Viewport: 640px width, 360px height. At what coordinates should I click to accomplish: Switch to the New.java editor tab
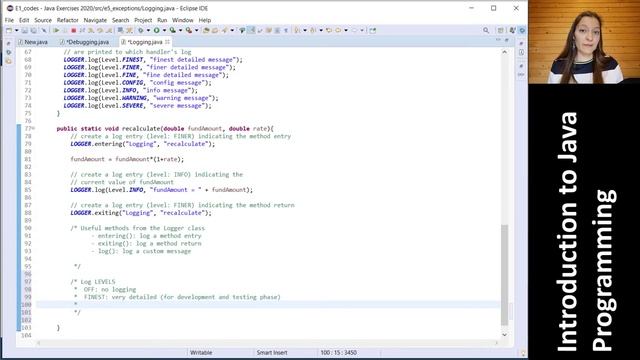[x=33, y=42]
